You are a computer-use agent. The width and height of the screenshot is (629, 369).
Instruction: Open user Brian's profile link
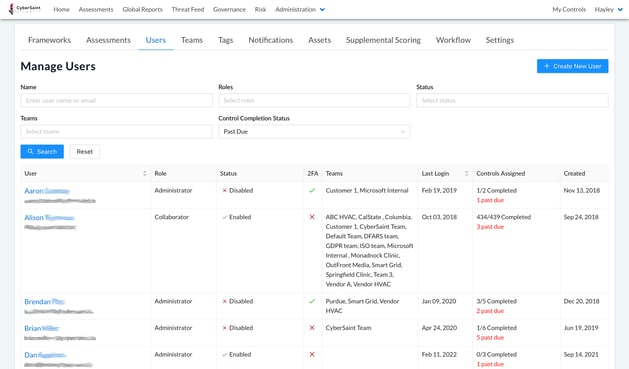(x=42, y=328)
